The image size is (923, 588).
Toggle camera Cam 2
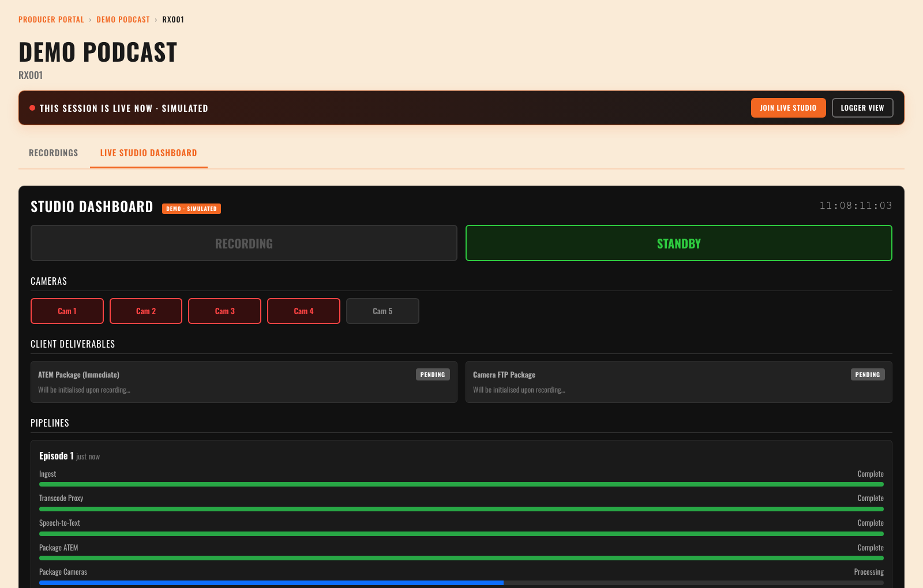point(146,311)
